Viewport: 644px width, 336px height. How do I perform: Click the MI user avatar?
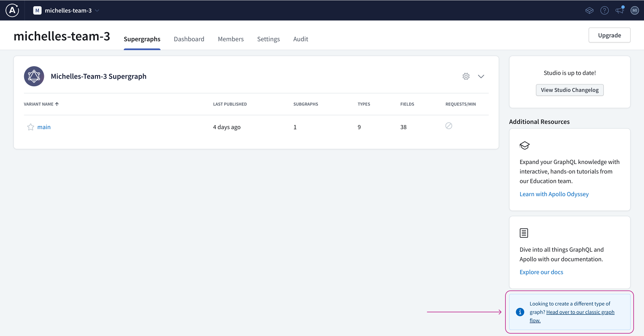click(635, 10)
